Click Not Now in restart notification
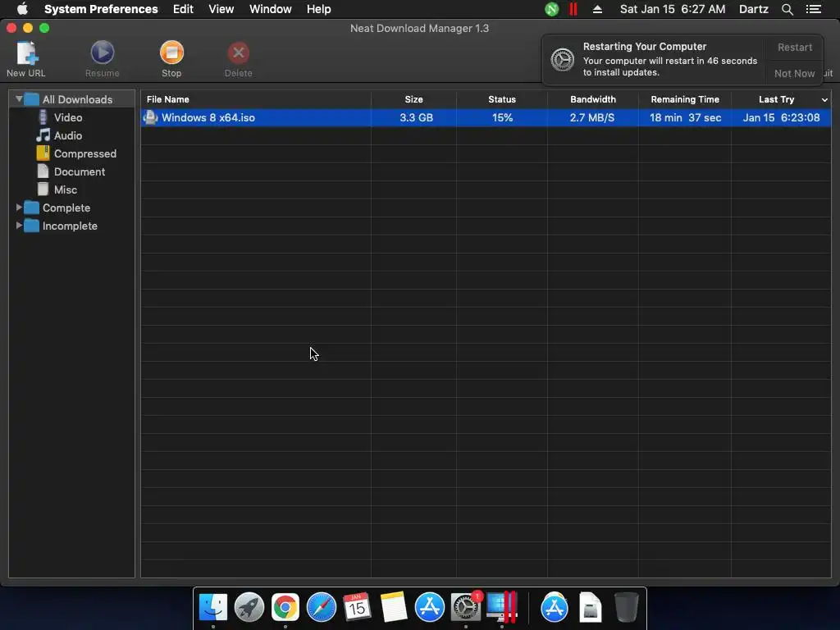The height and width of the screenshot is (630, 840). pos(794,73)
